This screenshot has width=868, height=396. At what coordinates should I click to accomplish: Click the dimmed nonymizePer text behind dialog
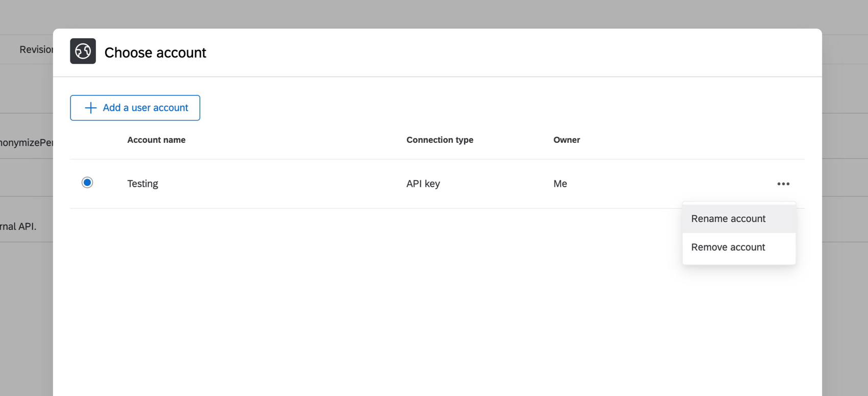point(27,142)
